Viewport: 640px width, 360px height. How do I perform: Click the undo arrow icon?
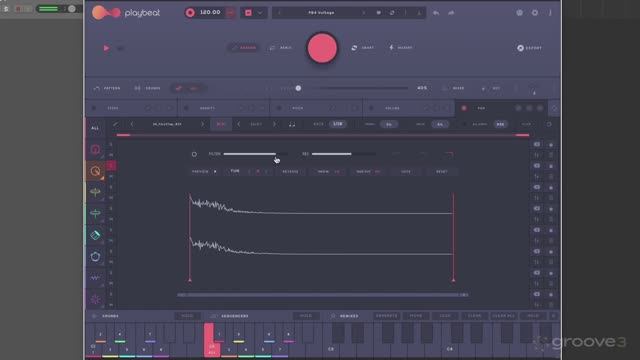pos(436,13)
